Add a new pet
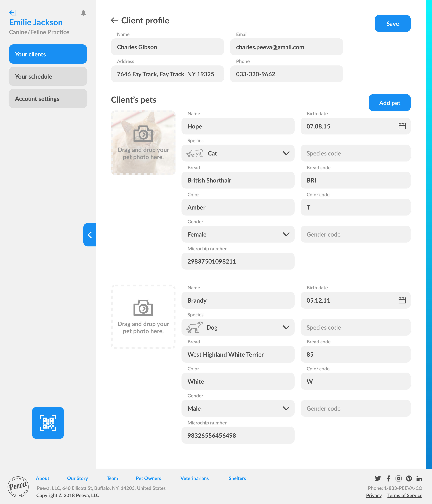Image resolution: width=432 pixels, height=504 pixels. tap(389, 103)
